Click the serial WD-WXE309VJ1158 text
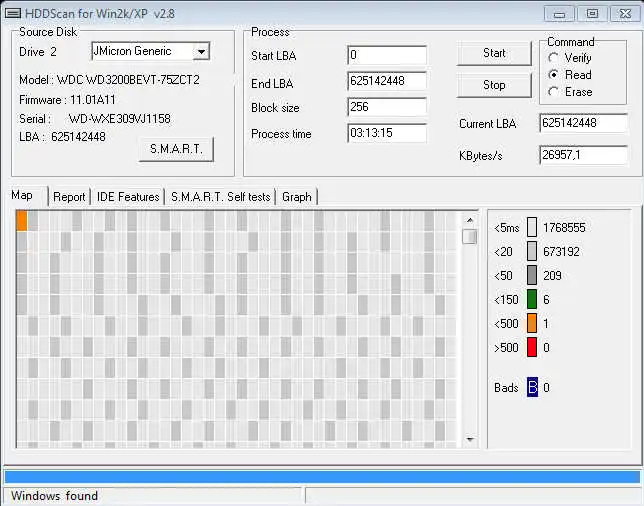This screenshot has width=644, height=506. 120,119
